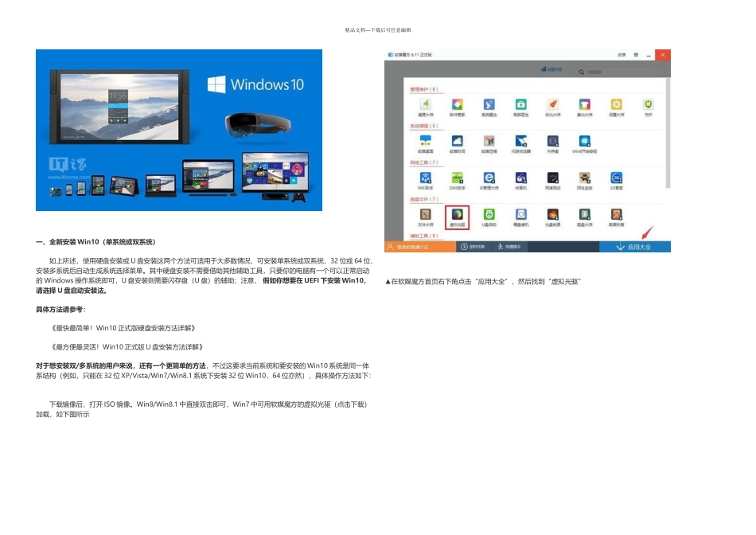756x535 pixels.
Task: Click the 设置向导 paper-plane link
Action: pos(551,69)
